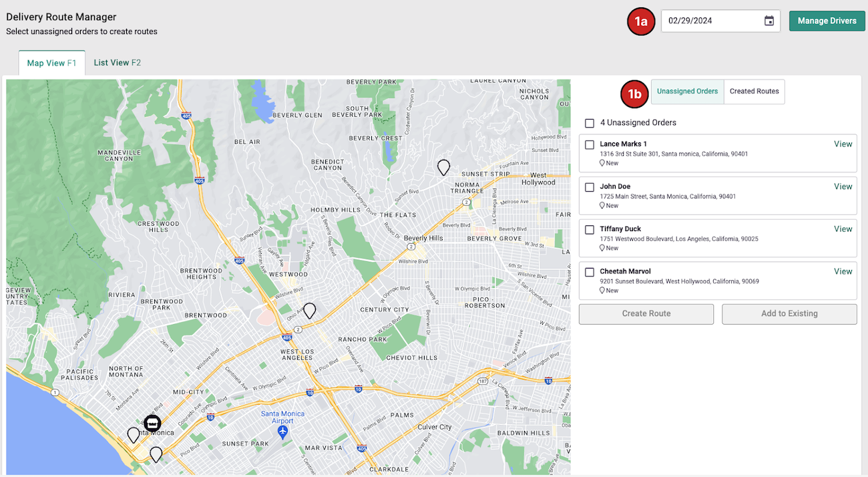Click the 1751 Westwood Boulevard address text
This screenshot has height=477, width=868.
679,239
